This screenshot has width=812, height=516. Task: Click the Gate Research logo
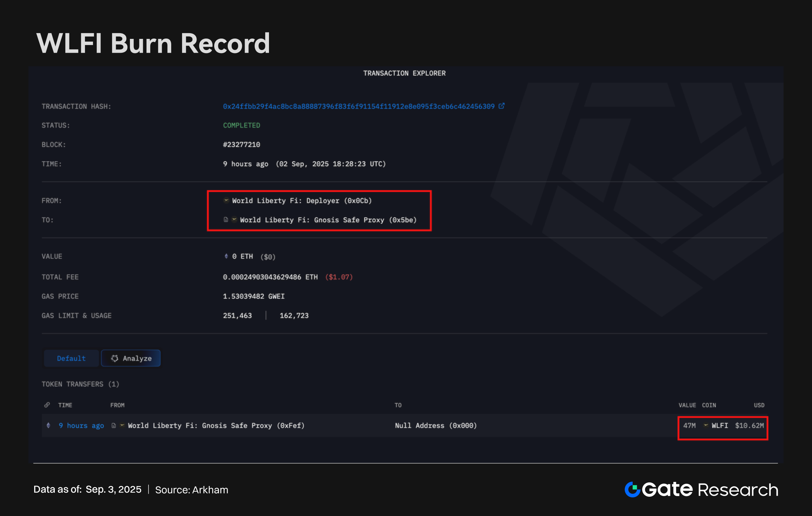point(701,489)
